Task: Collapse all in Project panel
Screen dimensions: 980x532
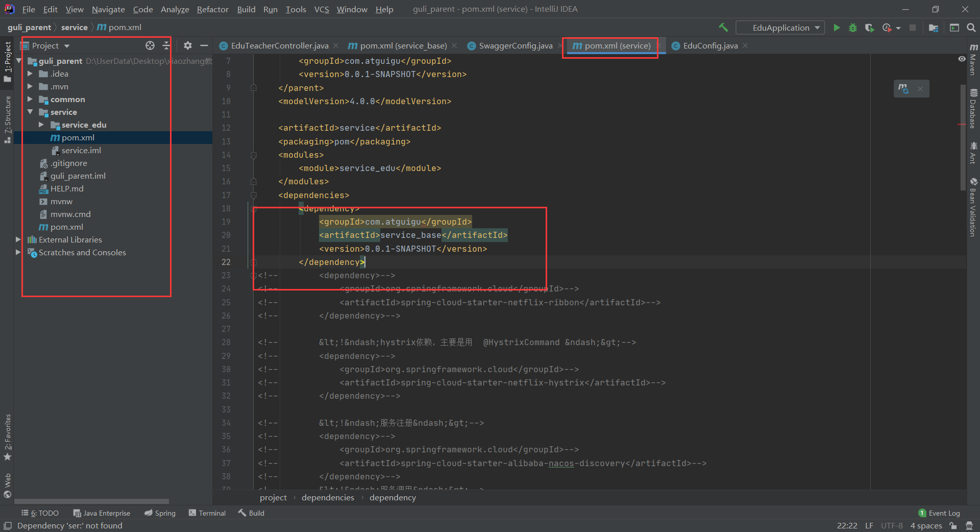Action: coord(166,45)
